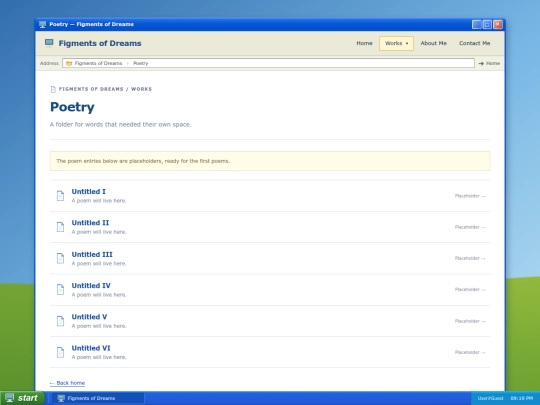Screen dimensions: 540x405
Task: Click the Poetry page heading
Action: [72, 107]
